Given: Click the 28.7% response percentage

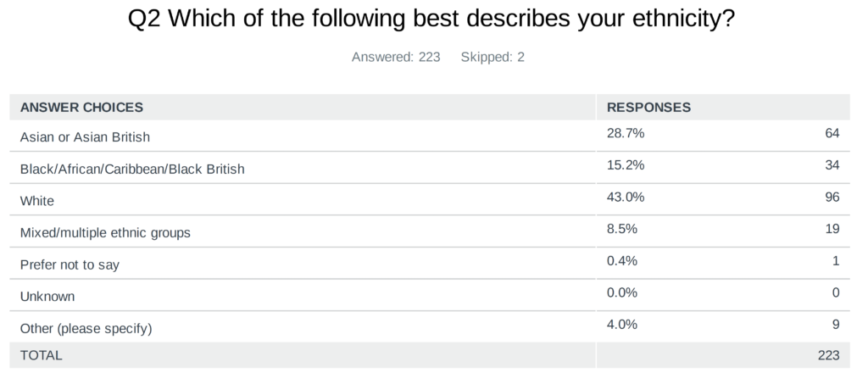Looking at the screenshot, I should (x=626, y=133).
